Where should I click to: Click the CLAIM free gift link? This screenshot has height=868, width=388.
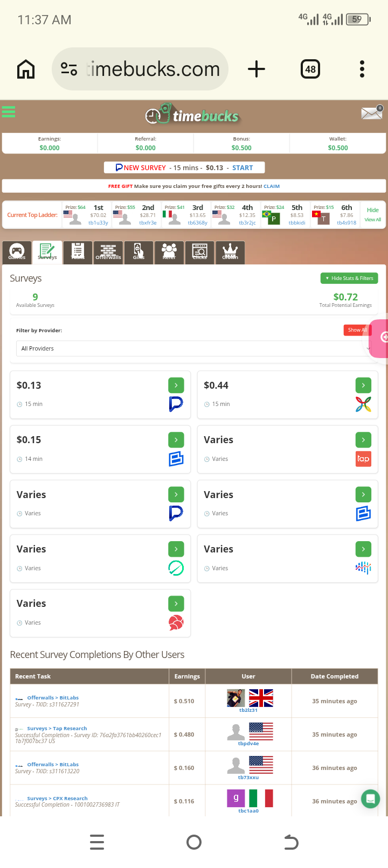click(x=272, y=186)
